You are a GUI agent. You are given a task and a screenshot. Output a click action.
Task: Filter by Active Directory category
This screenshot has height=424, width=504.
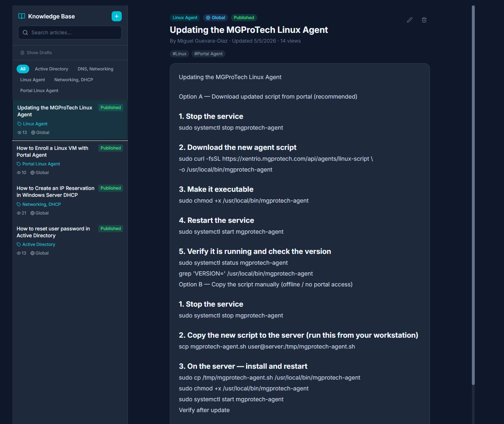(x=51, y=69)
